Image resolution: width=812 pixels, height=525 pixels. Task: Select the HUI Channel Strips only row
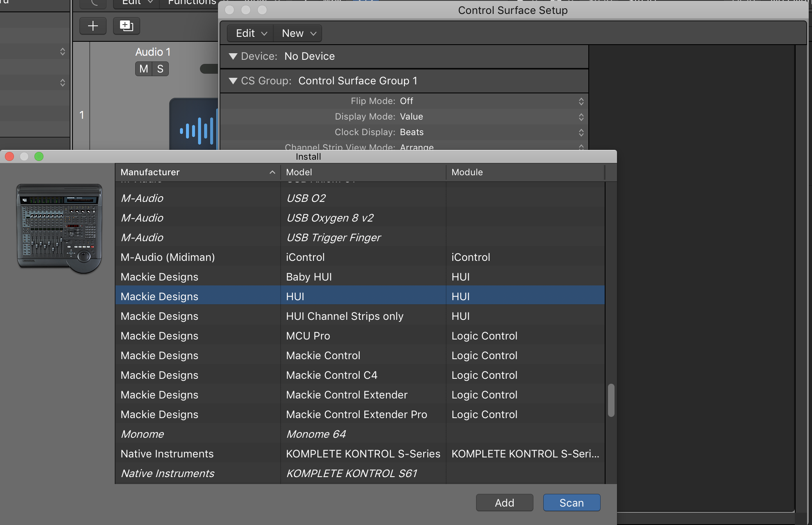[360, 316]
